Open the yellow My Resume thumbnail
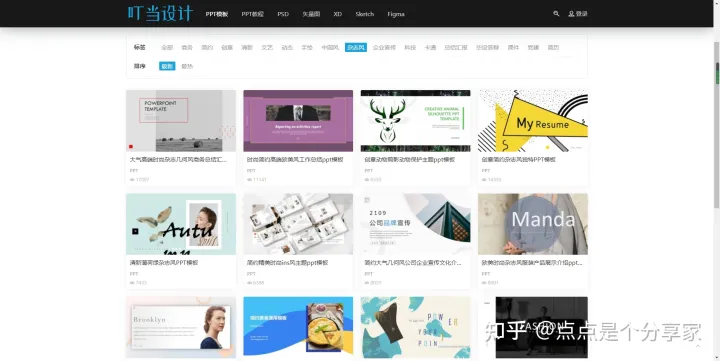720x361 pixels. click(533, 121)
